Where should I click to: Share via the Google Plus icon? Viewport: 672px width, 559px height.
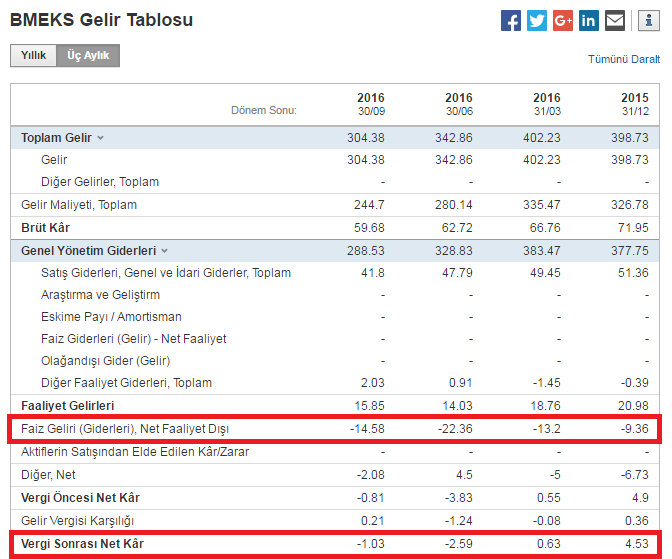563,21
